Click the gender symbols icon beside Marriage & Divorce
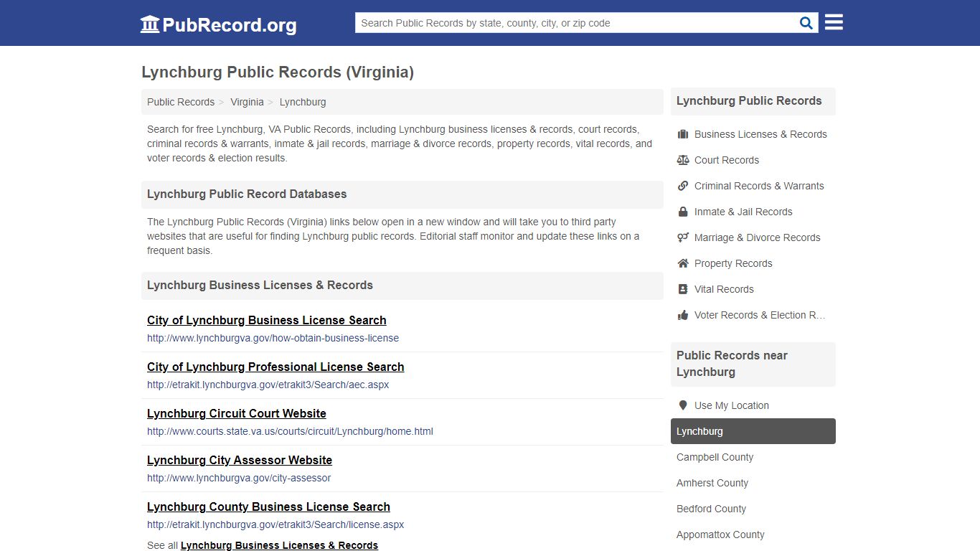The width and height of the screenshot is (980, 551). pyautogui.click(x=683, y=237)
